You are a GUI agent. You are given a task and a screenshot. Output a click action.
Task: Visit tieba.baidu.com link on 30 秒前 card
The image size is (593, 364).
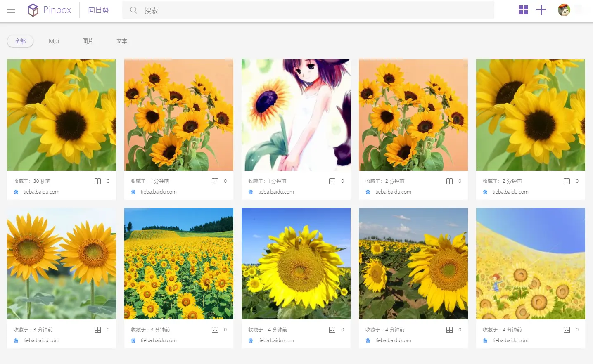pyautogui.click(x=41, y=192)
